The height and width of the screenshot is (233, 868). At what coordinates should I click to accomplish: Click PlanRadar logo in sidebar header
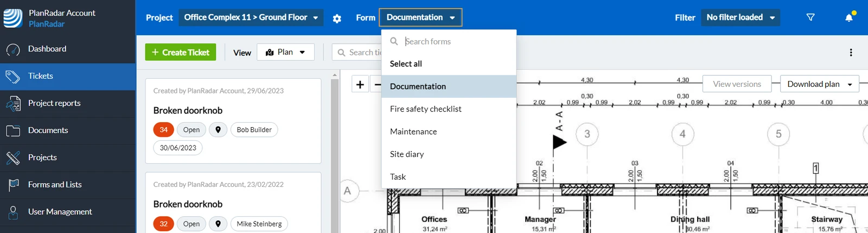(x=13, y=18)
